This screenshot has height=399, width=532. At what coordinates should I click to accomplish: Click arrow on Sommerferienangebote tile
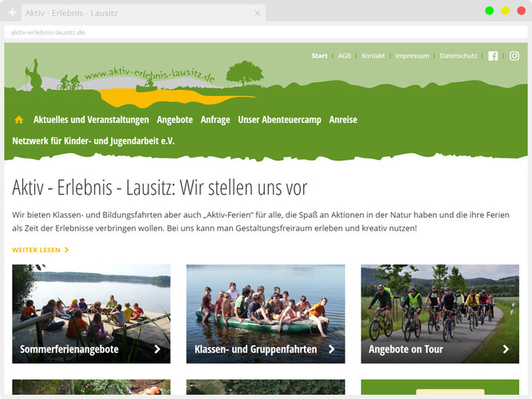point(157,349)
